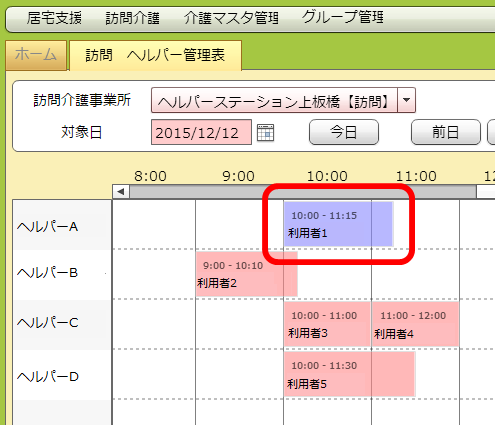The image size is (495, 425).
Task: Open the 居宅支援 menu
Action: [x=54, y=18]
